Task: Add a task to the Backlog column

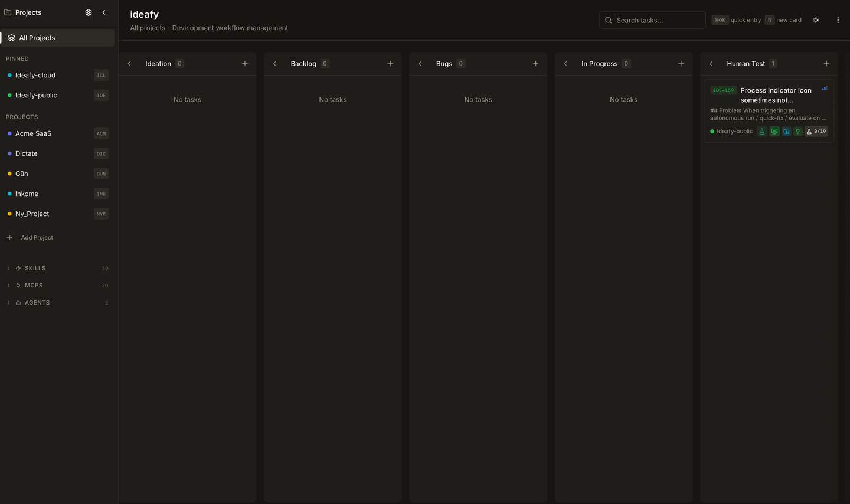Action: click(390, 64)
